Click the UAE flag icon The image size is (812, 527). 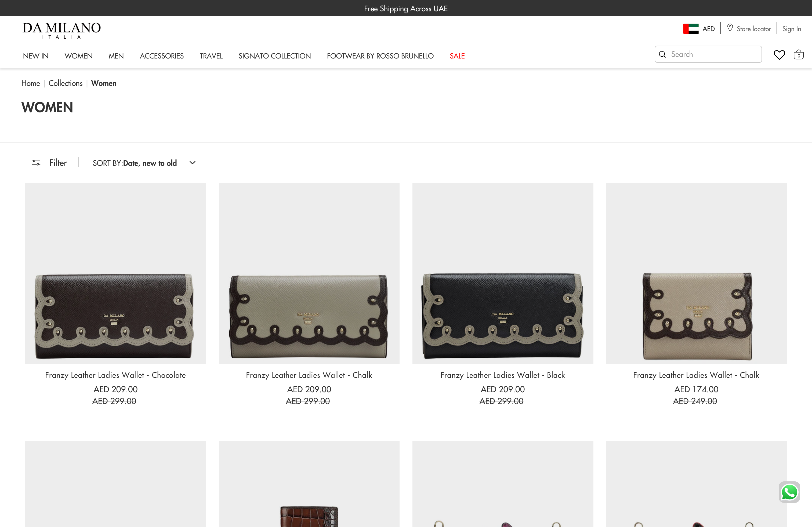(x=691, y=29)
